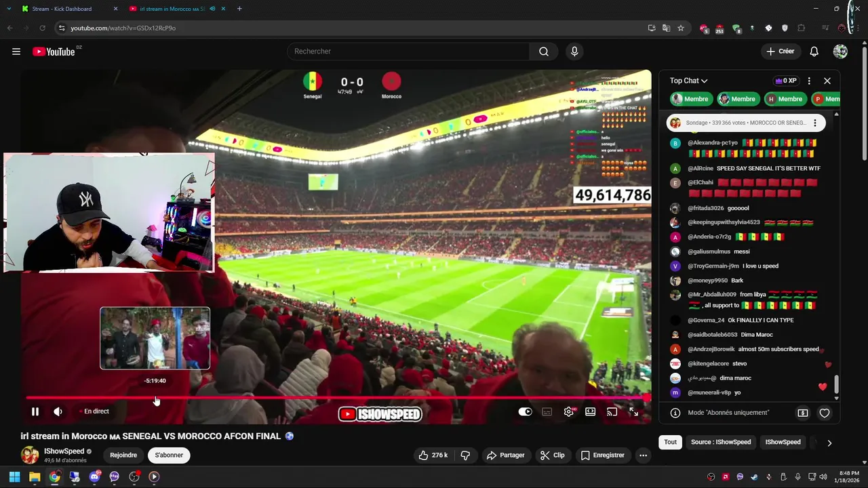Viewport: 868px width, 488px height.
Task: Reload the page
Action: 42,28
